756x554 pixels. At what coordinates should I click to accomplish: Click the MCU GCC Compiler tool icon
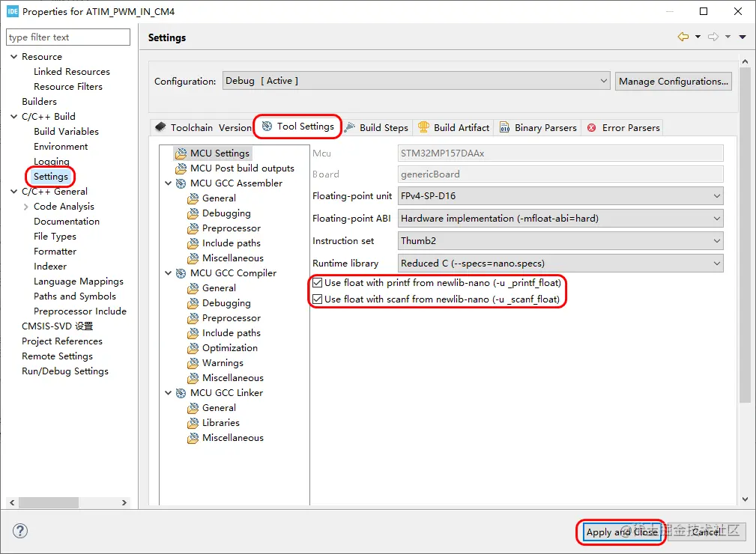[x=181, y=273]
